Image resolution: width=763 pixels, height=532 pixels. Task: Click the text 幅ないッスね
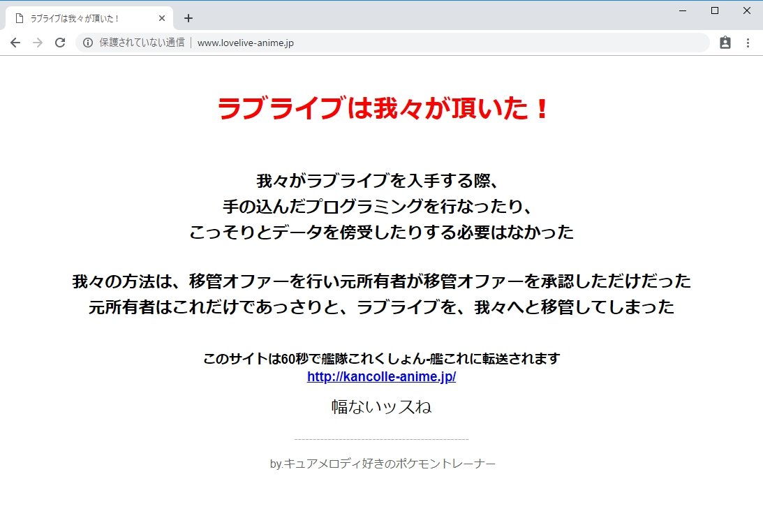click(381, 406)
